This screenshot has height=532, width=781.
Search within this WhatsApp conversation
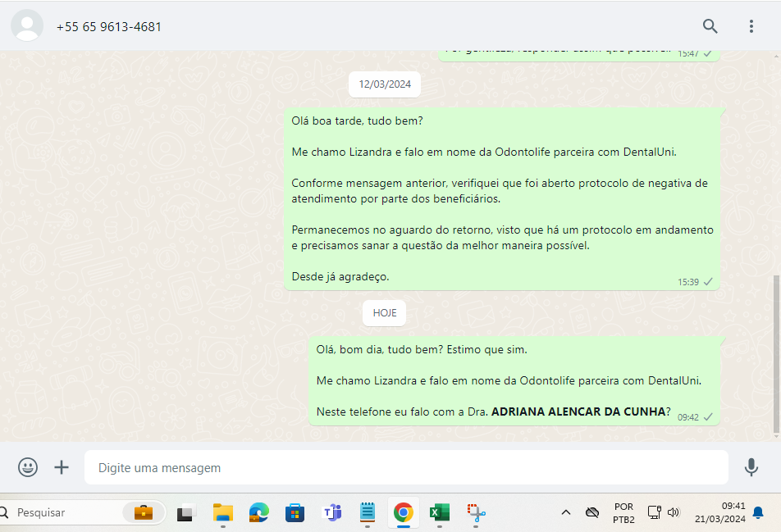tap(710, 26)
